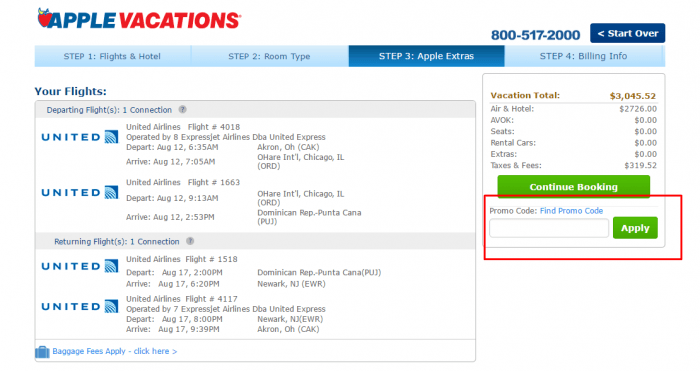Screen dimensions: 700x371
Task: Open STEP 1: Flights & Hotel tab
Action: (112, 56)
